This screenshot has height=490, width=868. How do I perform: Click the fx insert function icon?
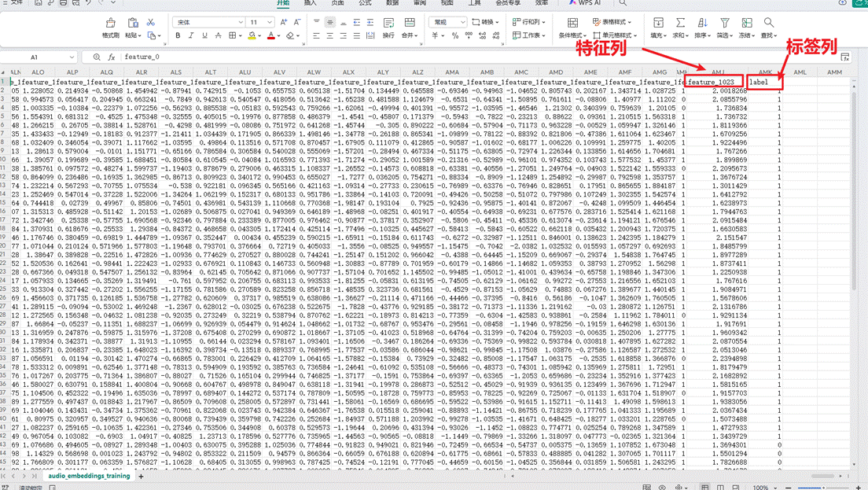112,57
